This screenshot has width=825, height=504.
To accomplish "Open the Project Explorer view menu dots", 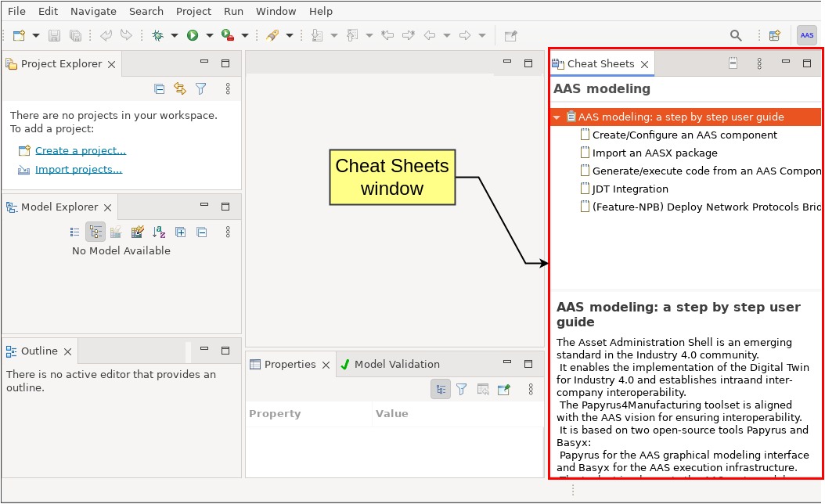I will (x=228, y=89).
